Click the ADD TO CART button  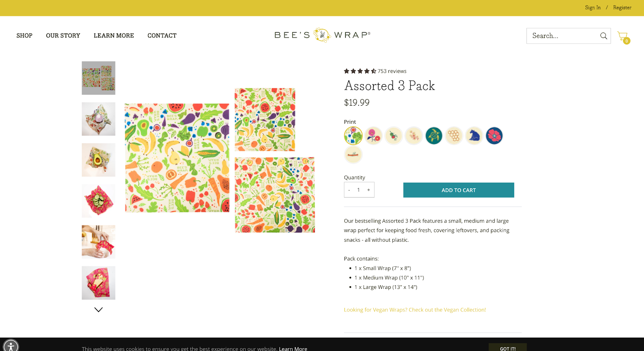pyautogui.click(x=458, y=190)
